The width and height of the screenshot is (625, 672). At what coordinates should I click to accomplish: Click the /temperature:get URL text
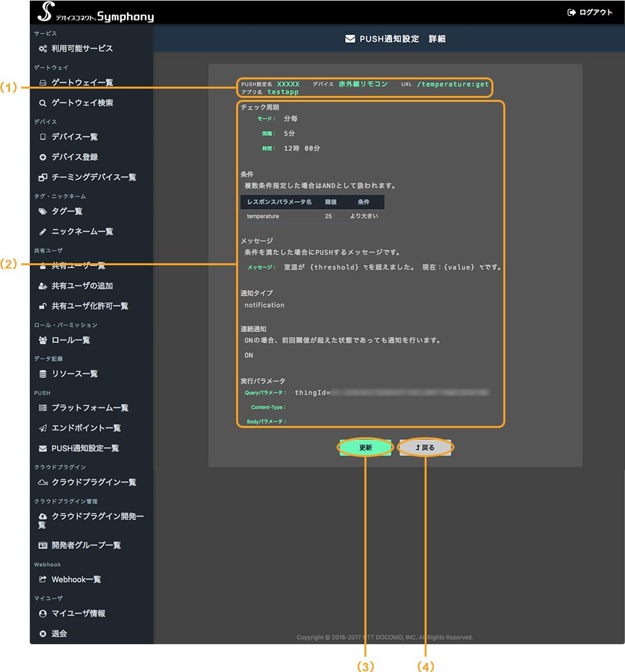tap(452, 84)
